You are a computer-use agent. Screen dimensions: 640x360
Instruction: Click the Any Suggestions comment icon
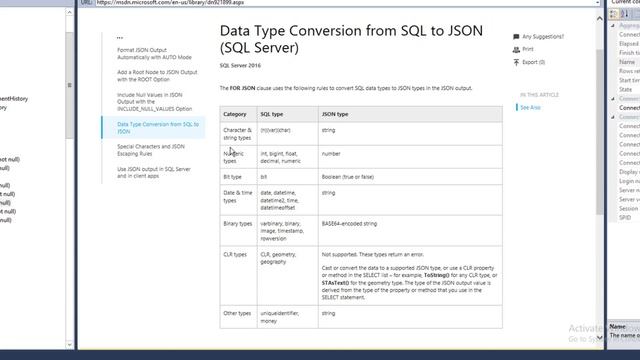tap(516, 37)
